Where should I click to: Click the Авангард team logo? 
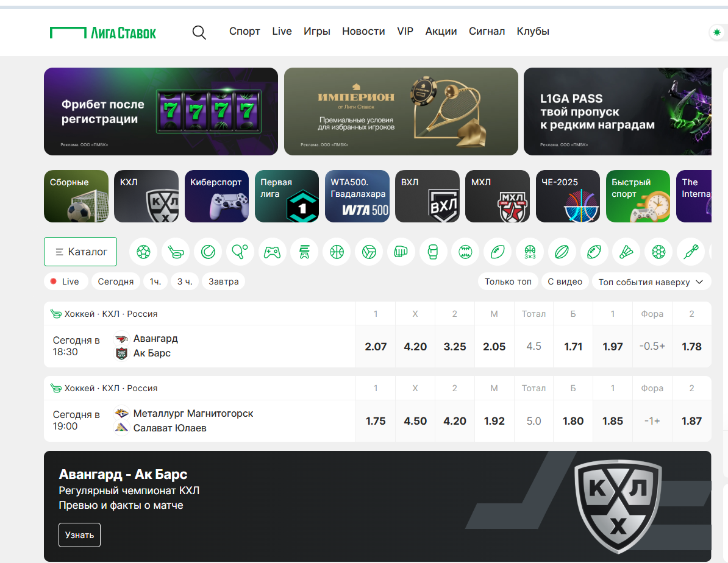[x=122, y=339]
